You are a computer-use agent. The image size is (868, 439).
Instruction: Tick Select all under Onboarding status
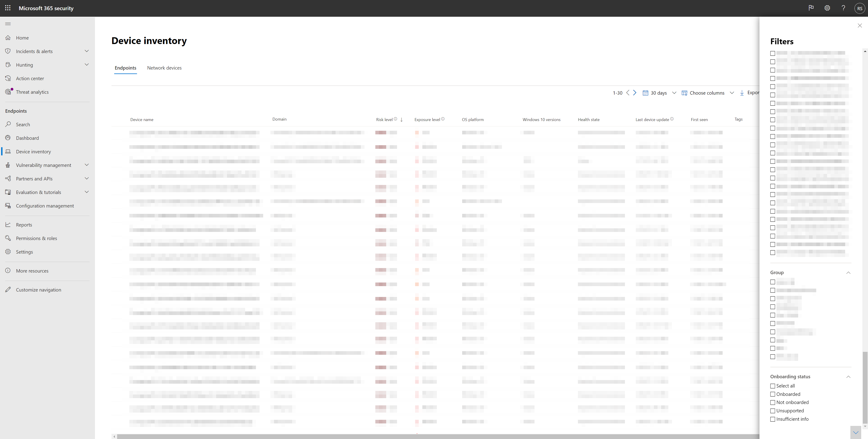coord(773,386)
